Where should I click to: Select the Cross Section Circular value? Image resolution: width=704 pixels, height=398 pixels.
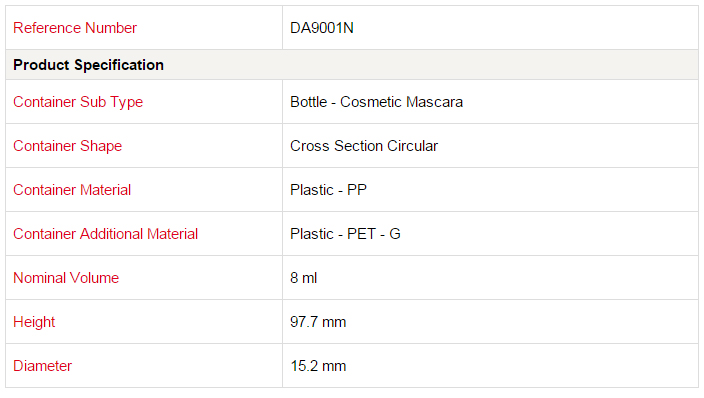(x=364, y=146)
